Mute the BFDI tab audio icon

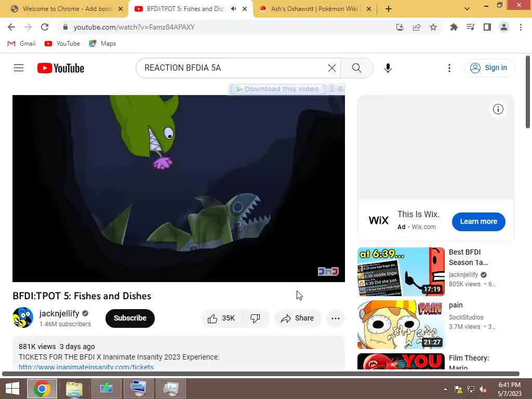[233, 9]
